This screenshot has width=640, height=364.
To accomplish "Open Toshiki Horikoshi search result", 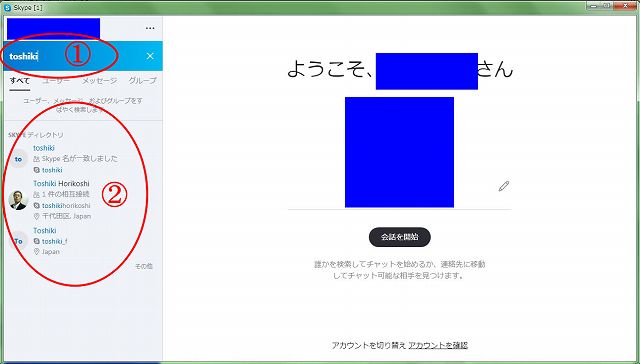I will tap(82, 200).
